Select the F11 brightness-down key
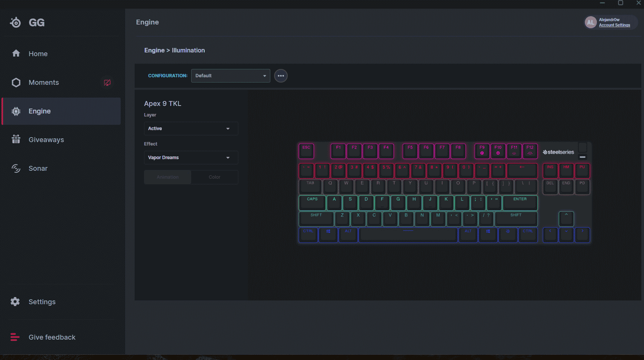 point(514,151)
